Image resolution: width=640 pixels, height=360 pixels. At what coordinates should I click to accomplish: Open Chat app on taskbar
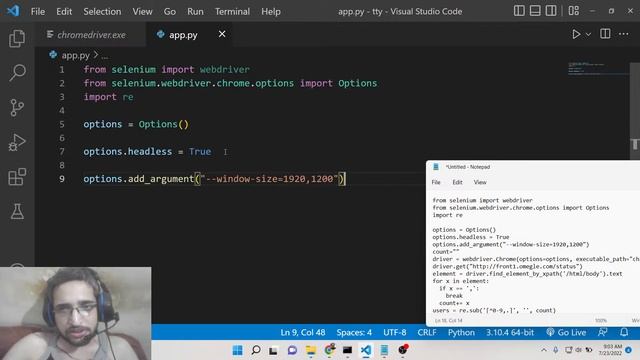(x=292, y=350)
